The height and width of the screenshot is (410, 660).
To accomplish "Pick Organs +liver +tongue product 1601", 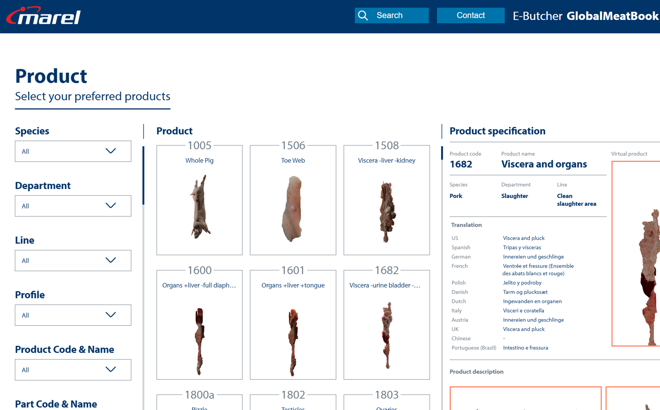I will pyautogui.click(x=293, y=326).
